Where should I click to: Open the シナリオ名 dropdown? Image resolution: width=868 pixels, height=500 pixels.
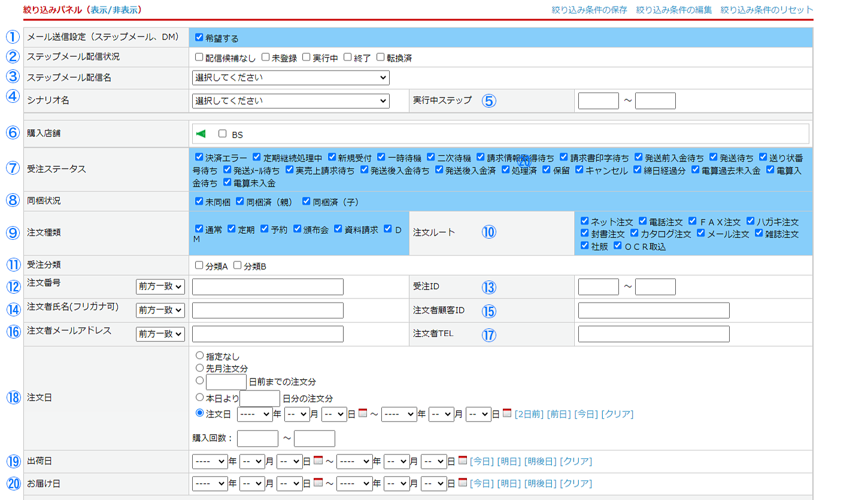(290, 101)
